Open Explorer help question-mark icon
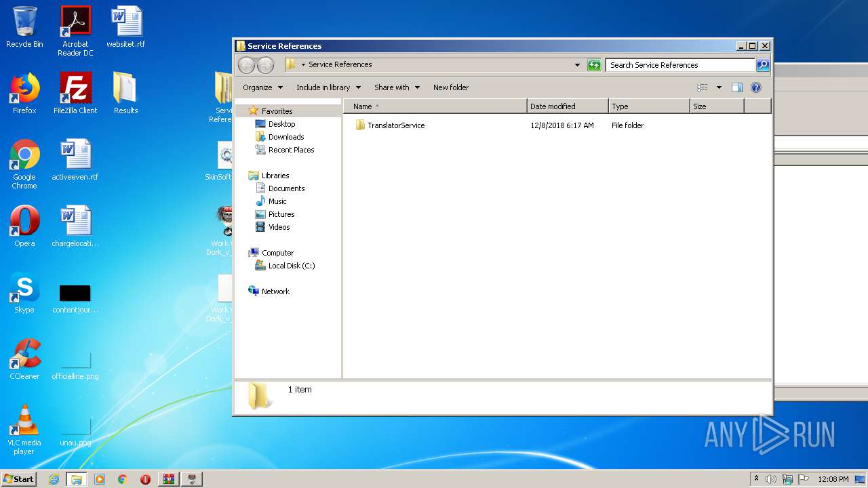The height and width of the screenshot is (488, 868). point(756,87)
